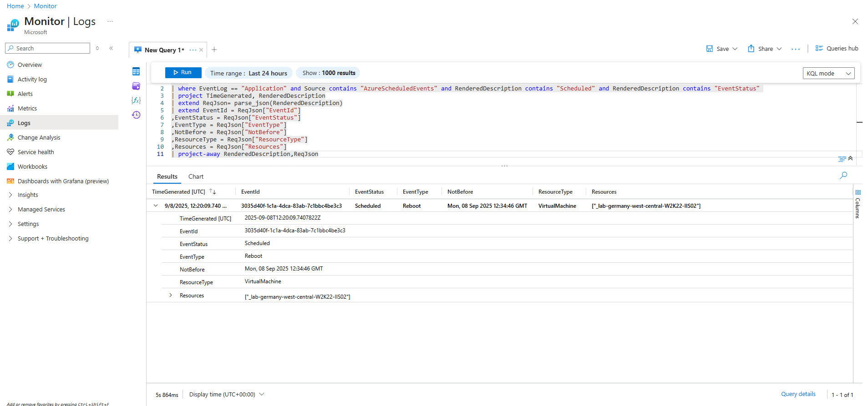Screen dimensions: 868x406
Task: Click the ResourceType column header
Action: point(555,192)
